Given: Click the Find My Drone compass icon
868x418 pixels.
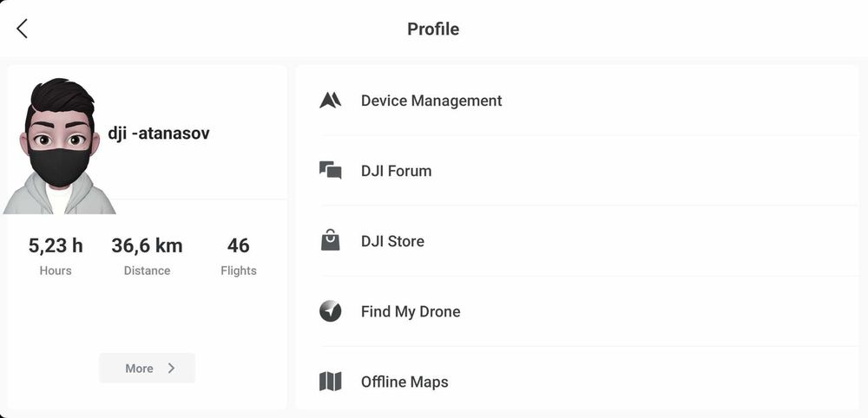Looking at the screenshot, I should click(330, 311).
